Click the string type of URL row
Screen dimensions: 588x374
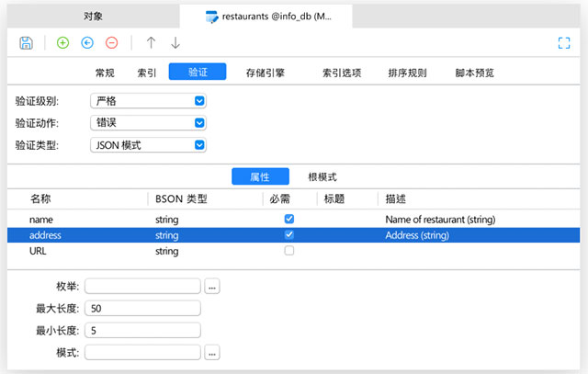tap(167, 251)
